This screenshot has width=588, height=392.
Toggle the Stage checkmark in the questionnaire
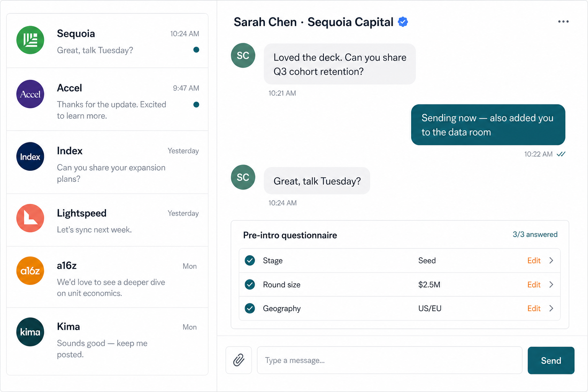tap(250, 260)
